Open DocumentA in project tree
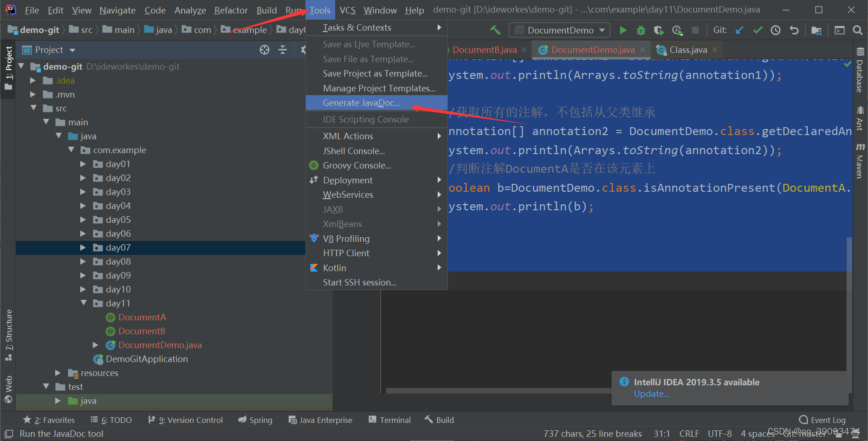This screenshot has width=868, height=441. [x=142, y=317]
